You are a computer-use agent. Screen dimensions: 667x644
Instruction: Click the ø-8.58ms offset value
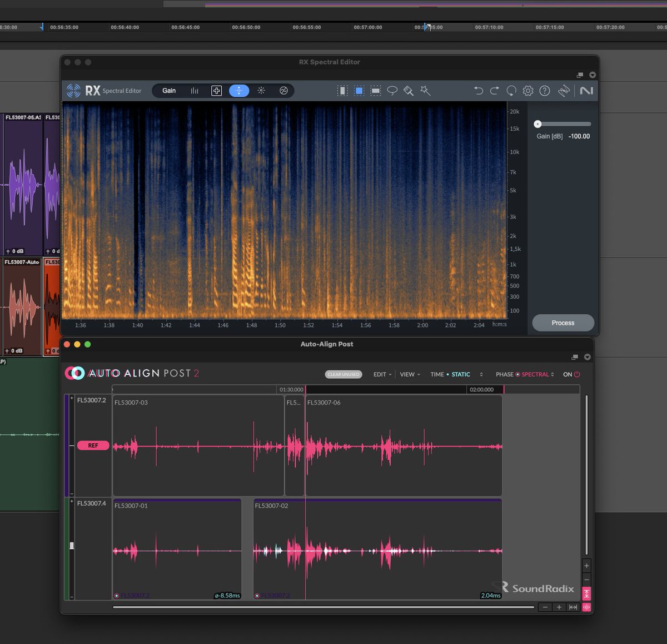coord(227,596)
